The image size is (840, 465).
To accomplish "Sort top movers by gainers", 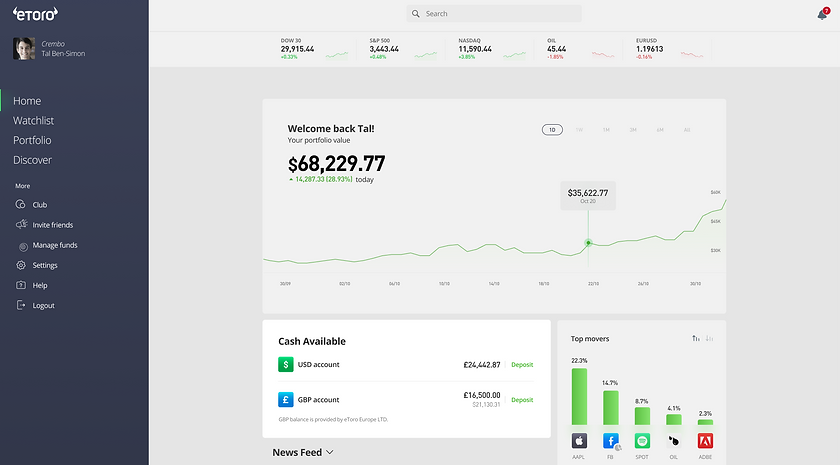I will (695, 338).
